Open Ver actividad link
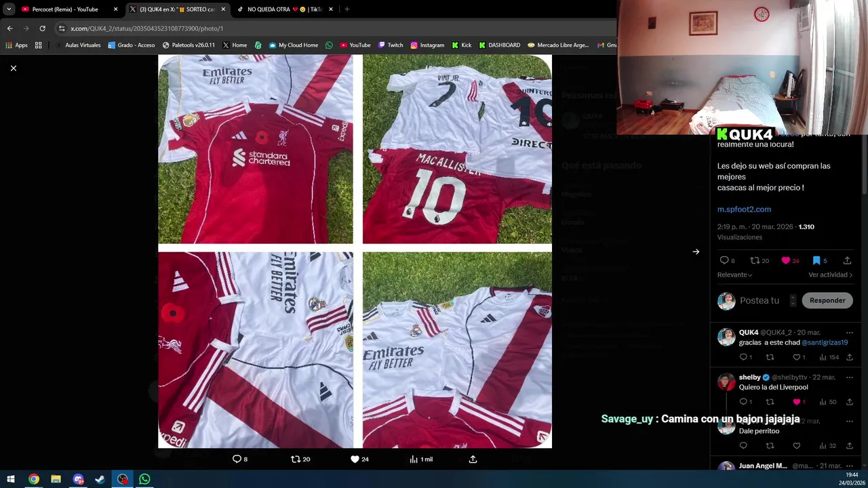This screenshot has height=488, width=868. coord(831,274)
